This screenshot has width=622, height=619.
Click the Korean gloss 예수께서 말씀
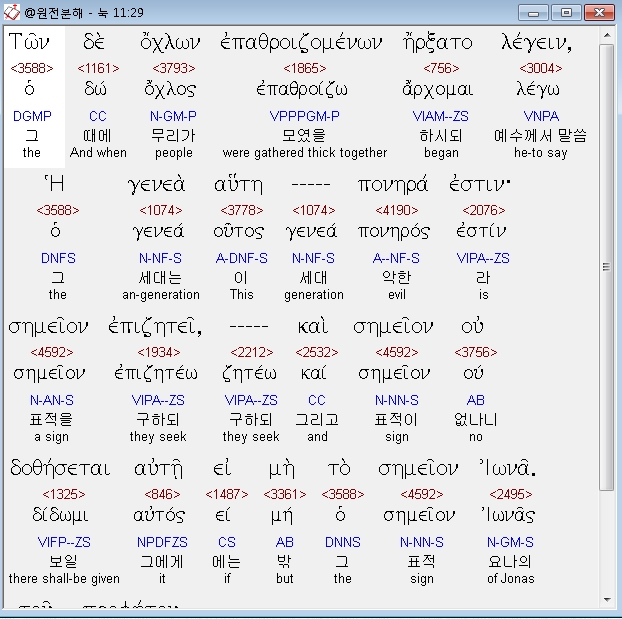click(x=540, y=136)
